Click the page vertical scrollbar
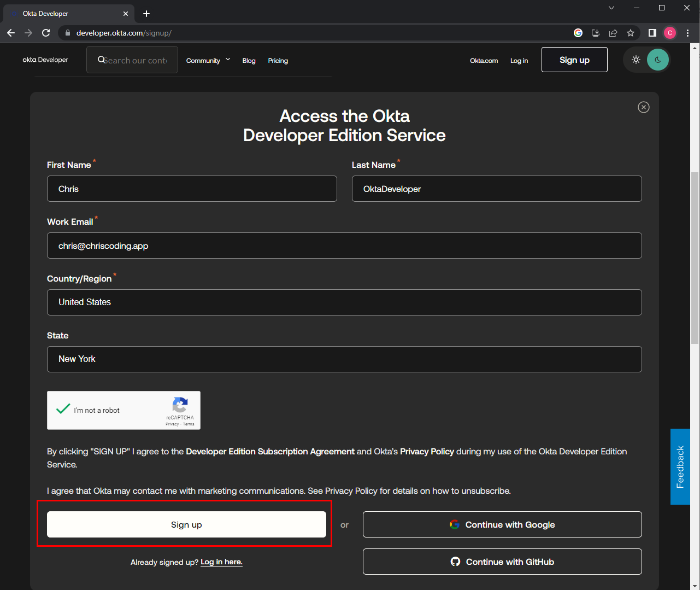Viewport: 700px width, 590px height. coord(695,257)
